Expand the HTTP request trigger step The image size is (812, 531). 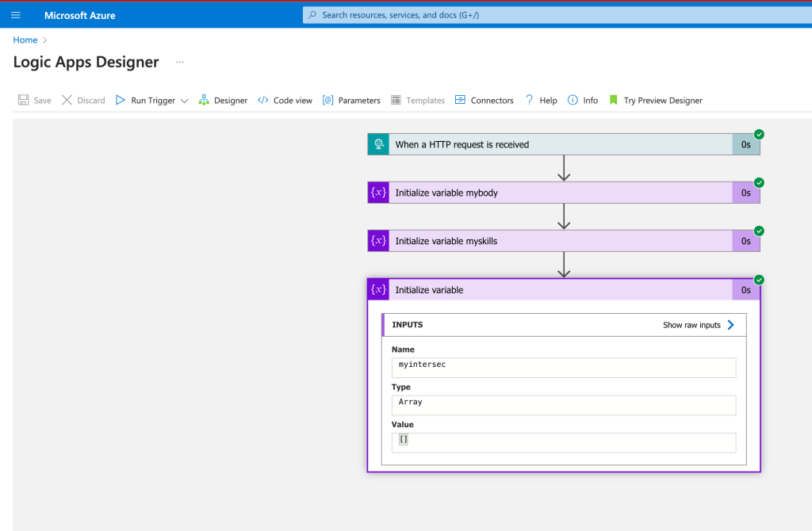pyautogui.click(x=564, y=144)
